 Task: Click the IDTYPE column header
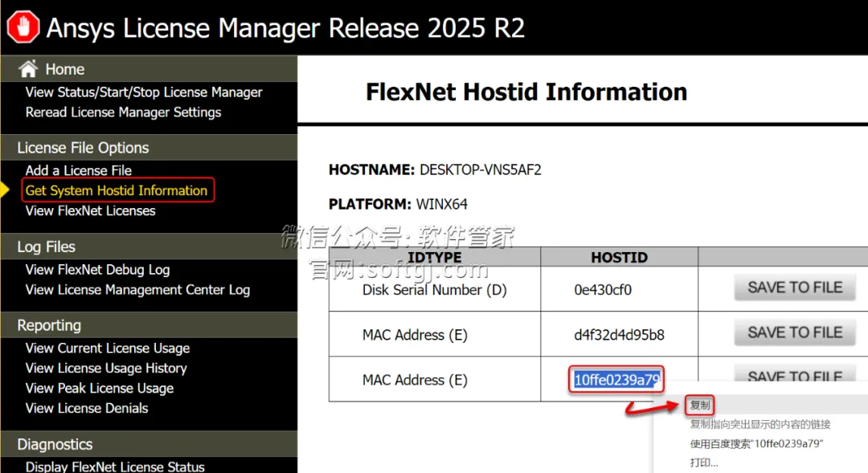pyautogui.click(x=435, y=257)
